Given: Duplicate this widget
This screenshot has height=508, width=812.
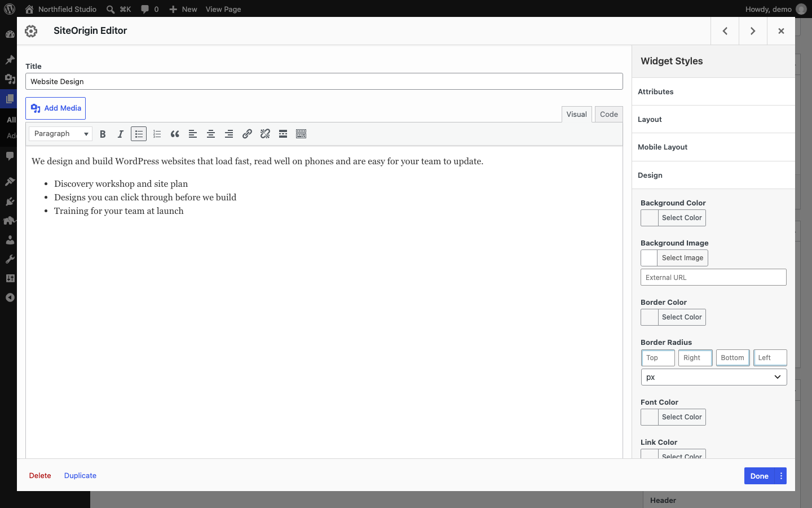Looking at the screenshot, I should 80,475.
